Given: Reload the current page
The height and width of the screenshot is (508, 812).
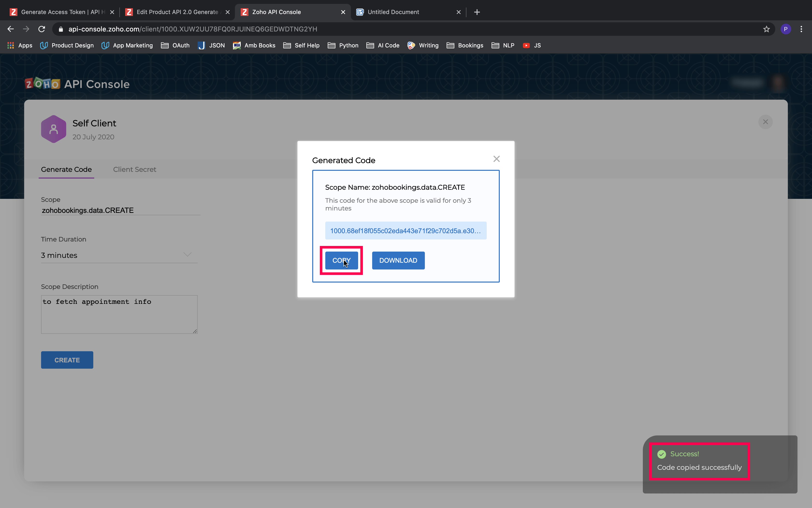Looking at the screenshot, I should click(42, 29).
